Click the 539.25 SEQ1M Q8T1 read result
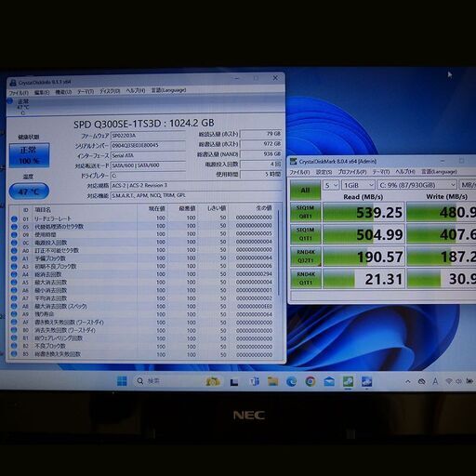This screenshot has height=476, width=476. pos(364,212)
